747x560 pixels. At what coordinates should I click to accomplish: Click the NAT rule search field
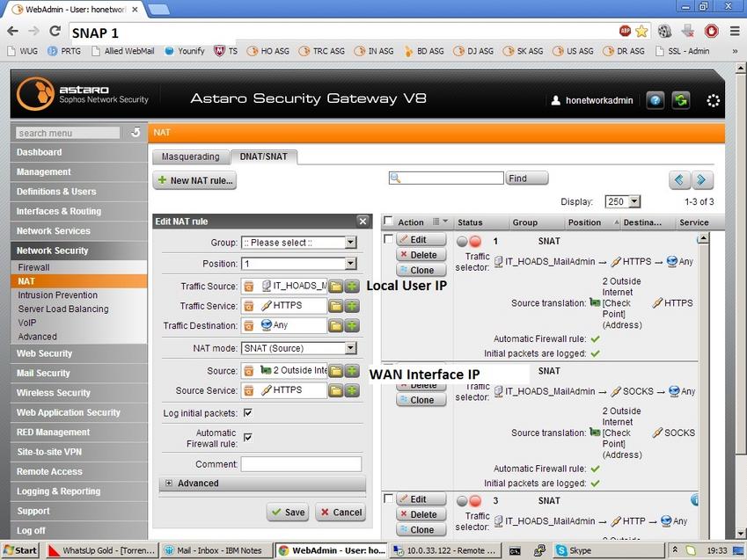pos(446,178)
